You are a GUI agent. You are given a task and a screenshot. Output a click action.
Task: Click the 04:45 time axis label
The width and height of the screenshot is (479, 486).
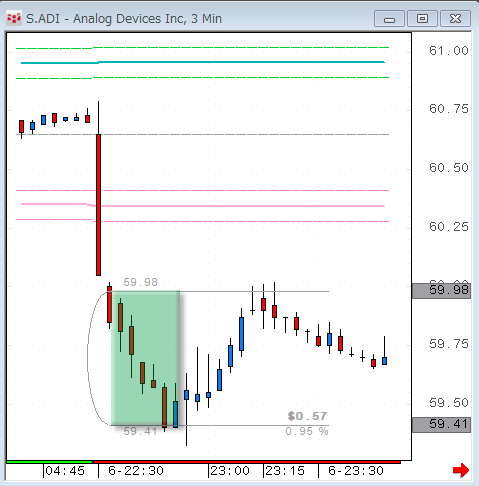[65, 471]
